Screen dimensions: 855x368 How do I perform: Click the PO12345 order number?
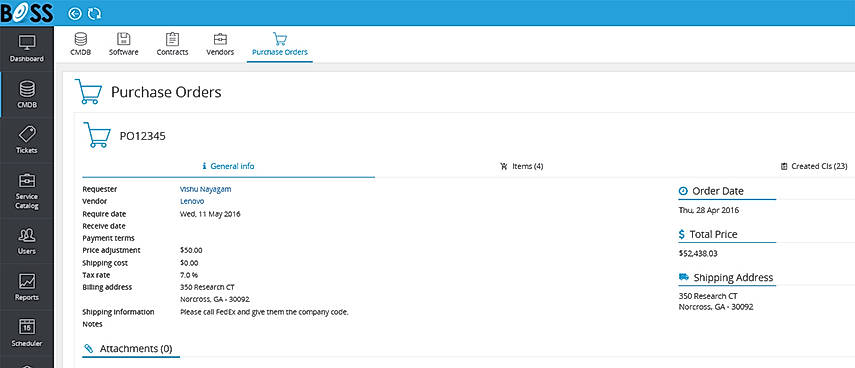coord(143,136)
